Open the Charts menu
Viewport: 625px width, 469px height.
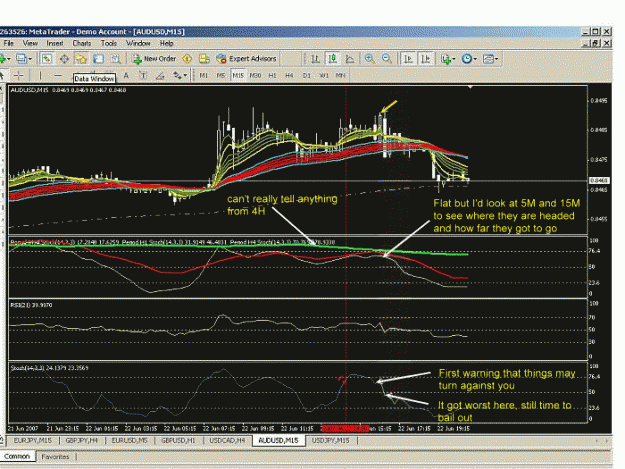coord(82,43)
